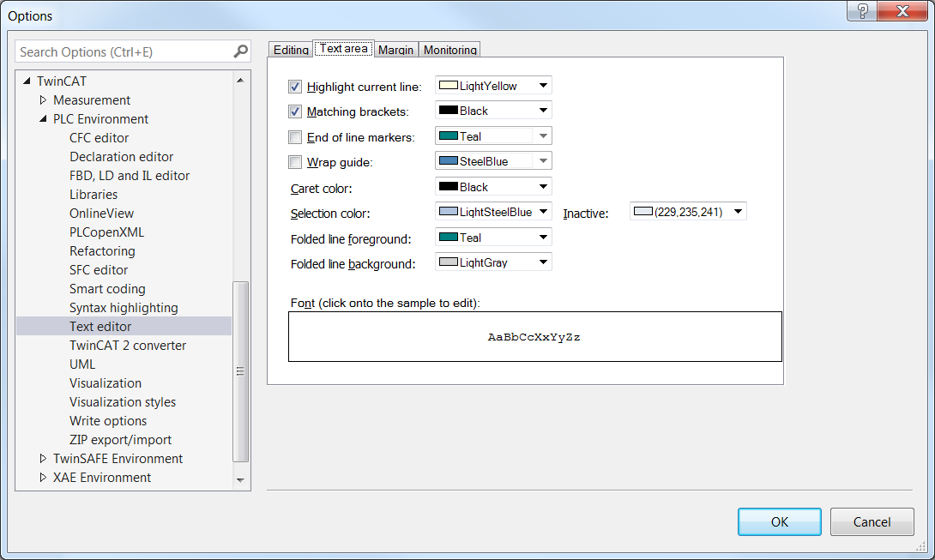Image resolution: width=935 pixels, height=560 pixels.
Task: Open Folded line background LightGray dropdown
Action: point(493,262)
